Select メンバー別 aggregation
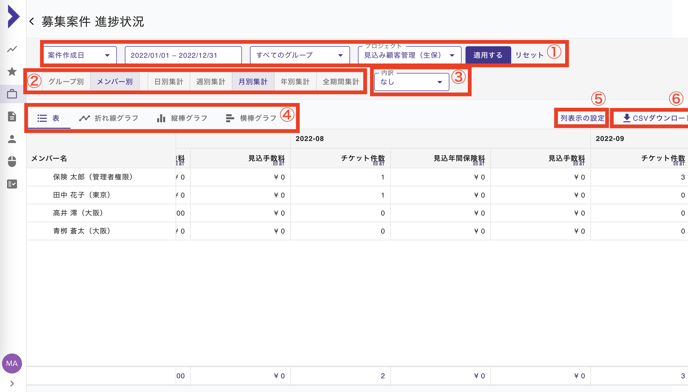The width and height of the screenshot is (688, 392). 115,82
